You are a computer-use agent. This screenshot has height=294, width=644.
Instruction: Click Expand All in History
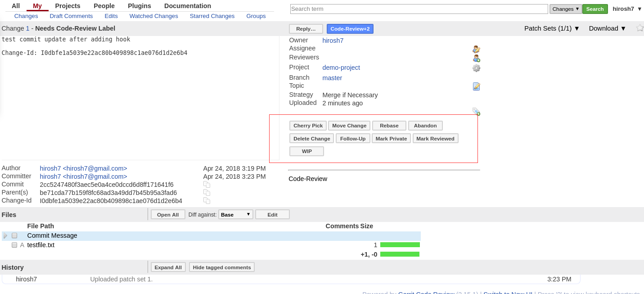168,267
